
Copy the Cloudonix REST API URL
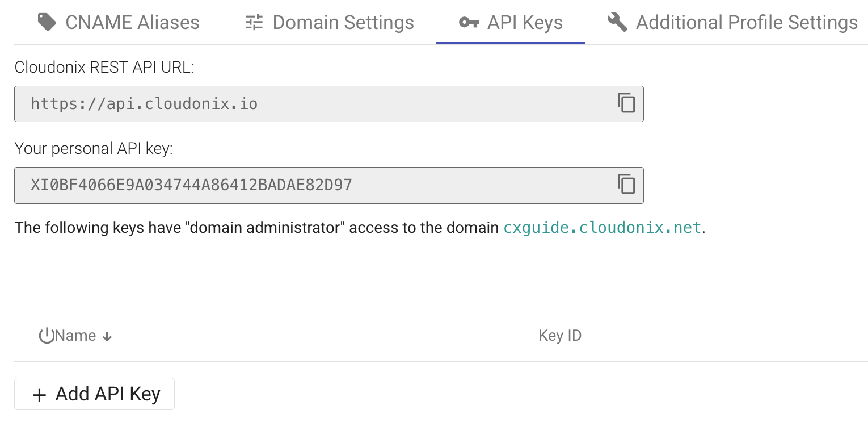tap(626, 103)
